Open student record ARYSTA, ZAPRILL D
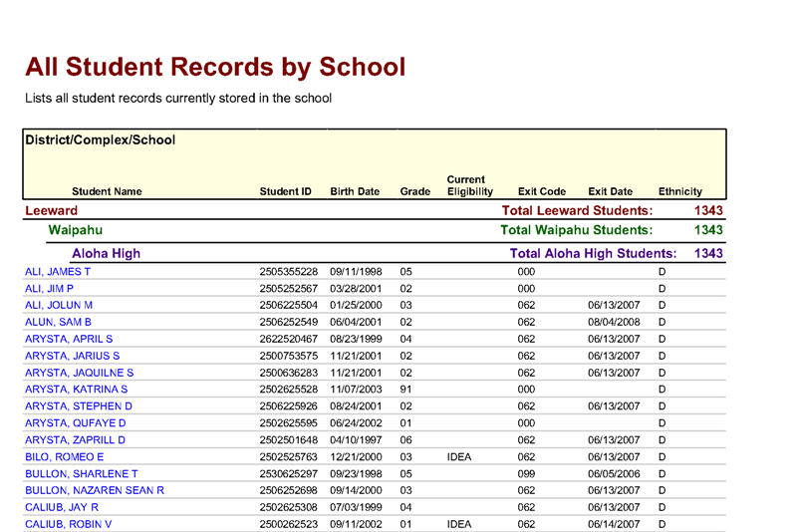 click(75, 439)
